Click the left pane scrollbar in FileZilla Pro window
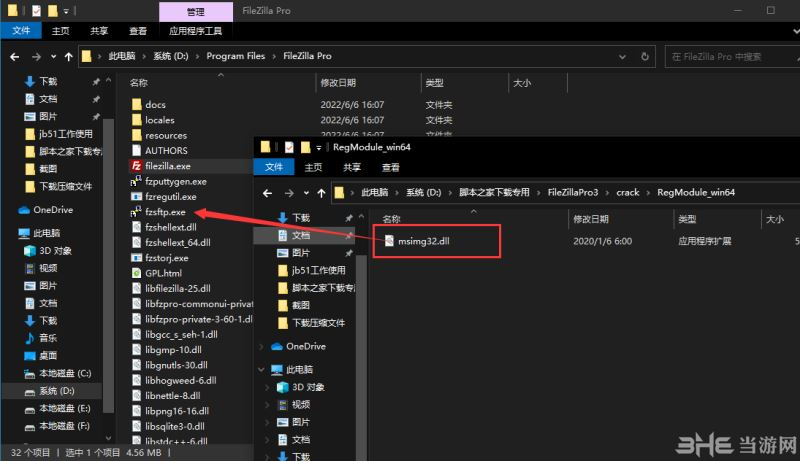The height and width of the screenshot is (461, 800). click(x=108, y=265)
